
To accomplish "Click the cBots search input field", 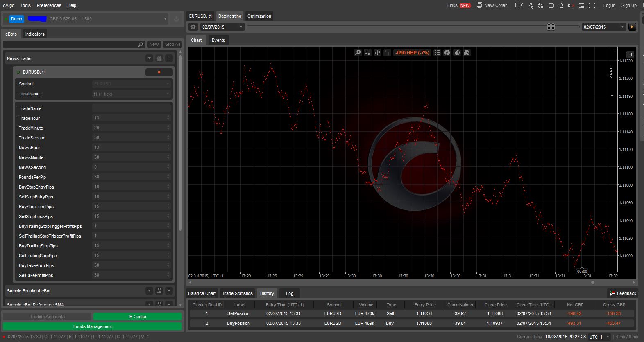I will (x=74, y=44).
